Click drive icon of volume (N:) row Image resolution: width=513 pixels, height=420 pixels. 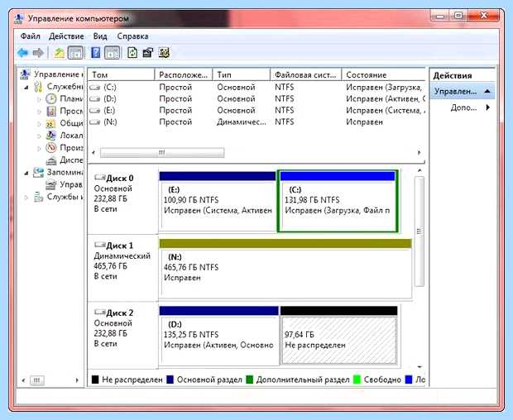click(x=95, y=122)
